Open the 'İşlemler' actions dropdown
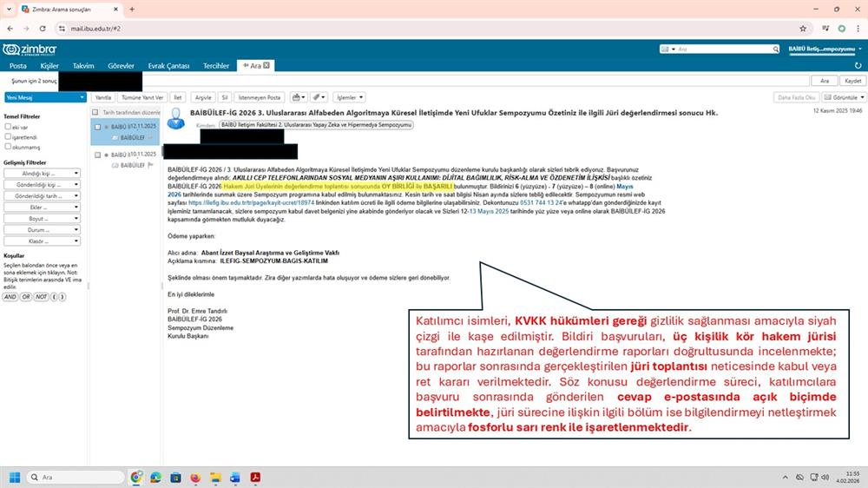 [x=349, y=97]
